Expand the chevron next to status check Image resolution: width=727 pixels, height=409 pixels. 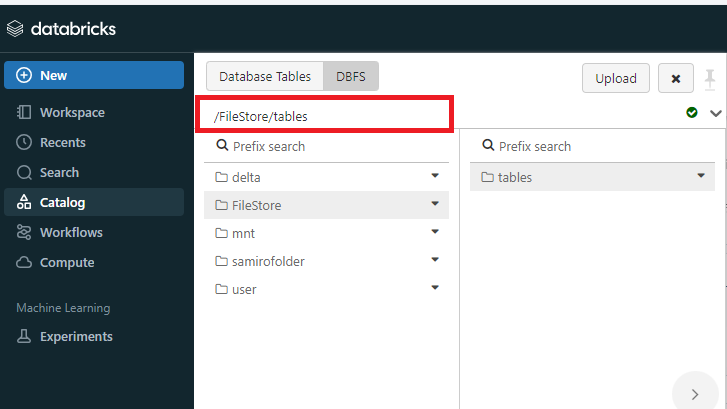coord(715,113)
